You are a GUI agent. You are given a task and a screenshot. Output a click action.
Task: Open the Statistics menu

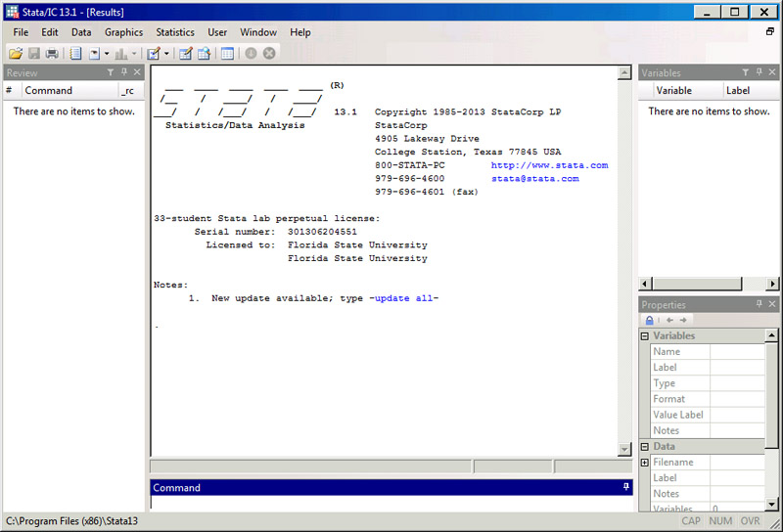175,32
